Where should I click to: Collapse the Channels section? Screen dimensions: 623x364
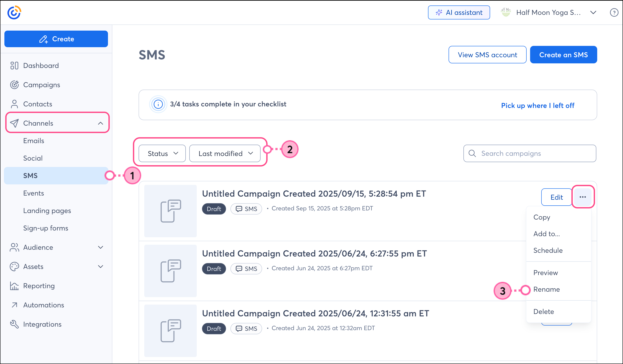[100, 123]
